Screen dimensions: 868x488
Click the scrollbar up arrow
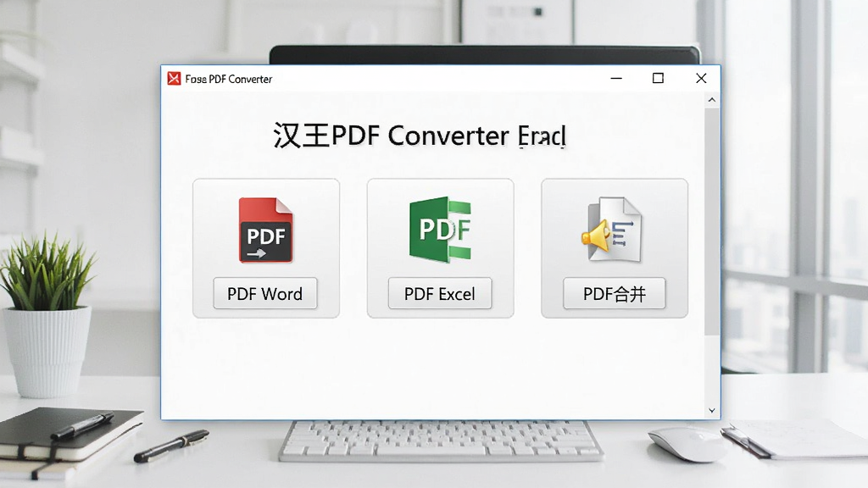pyautogui.click(x=712, y=100)
